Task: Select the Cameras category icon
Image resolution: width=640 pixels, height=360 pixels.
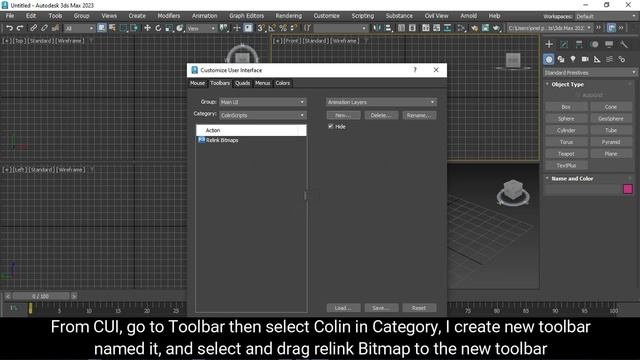Action: (x=585, y=59)
